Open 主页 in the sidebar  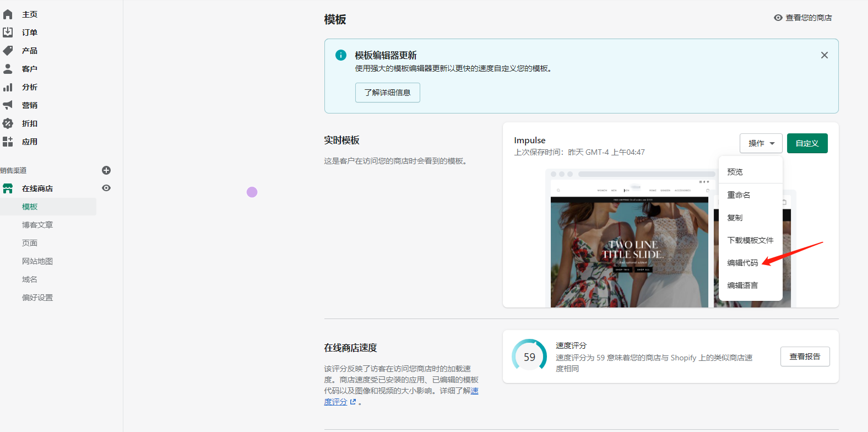coord(30,14)
